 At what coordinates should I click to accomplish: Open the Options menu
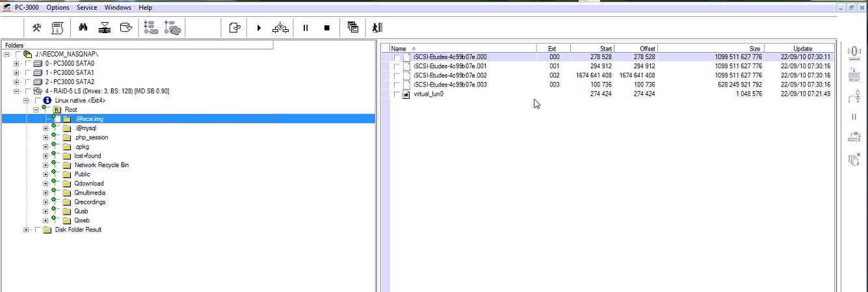click(x=58, y=7)
